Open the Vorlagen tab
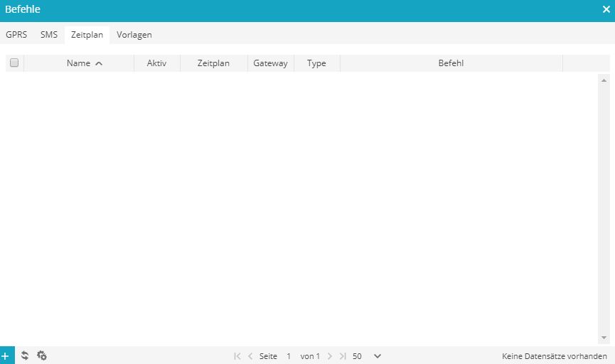This screenshot has height=364, width=615. [134, 35]
